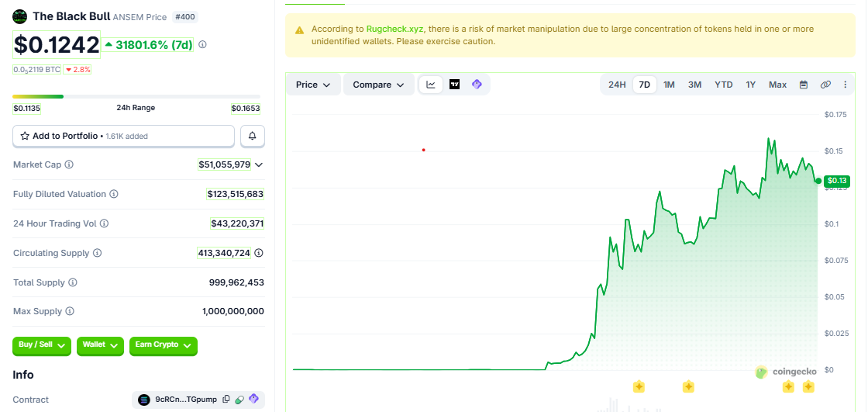Open the Earn Crypto dropdown
The image size is (868, 412).
tap(164, 345)
